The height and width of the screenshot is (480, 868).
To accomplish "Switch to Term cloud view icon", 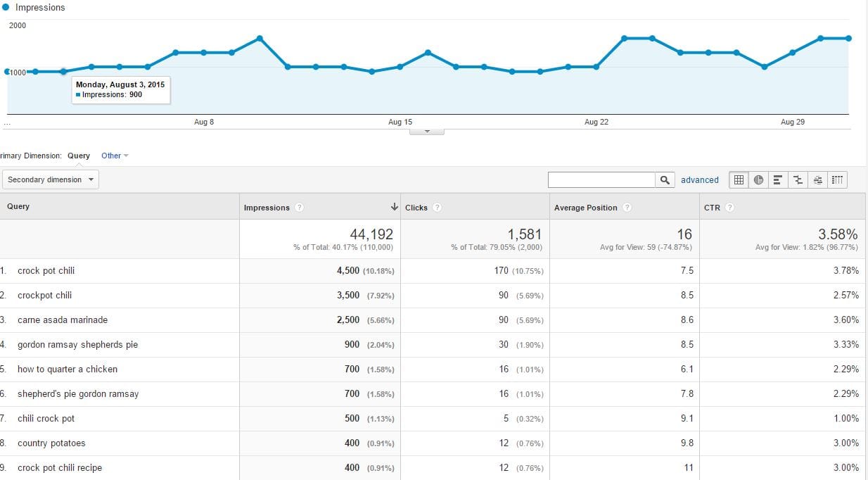I will (x=817, y=180).
